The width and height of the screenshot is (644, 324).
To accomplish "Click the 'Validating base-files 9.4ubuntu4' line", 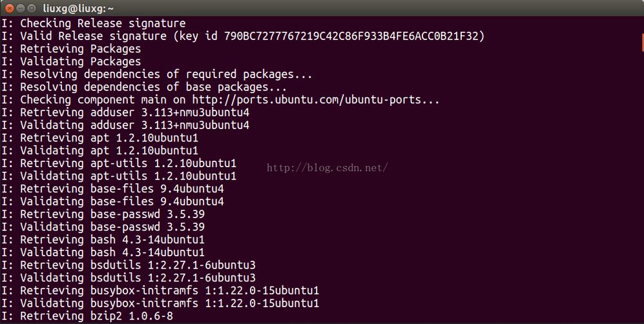I will [x=112, y=201].
